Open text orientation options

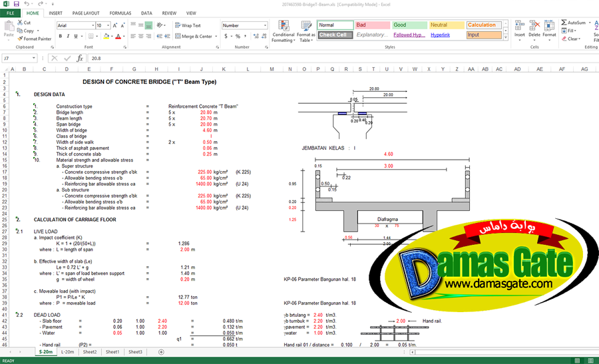click(x=162, y=25)
